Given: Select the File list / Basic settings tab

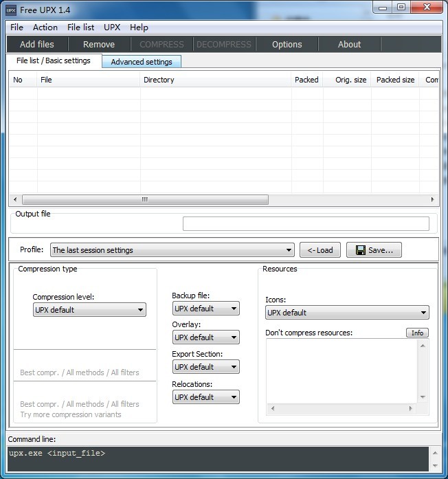Looking at the screenshot, I should click(54, 60).
